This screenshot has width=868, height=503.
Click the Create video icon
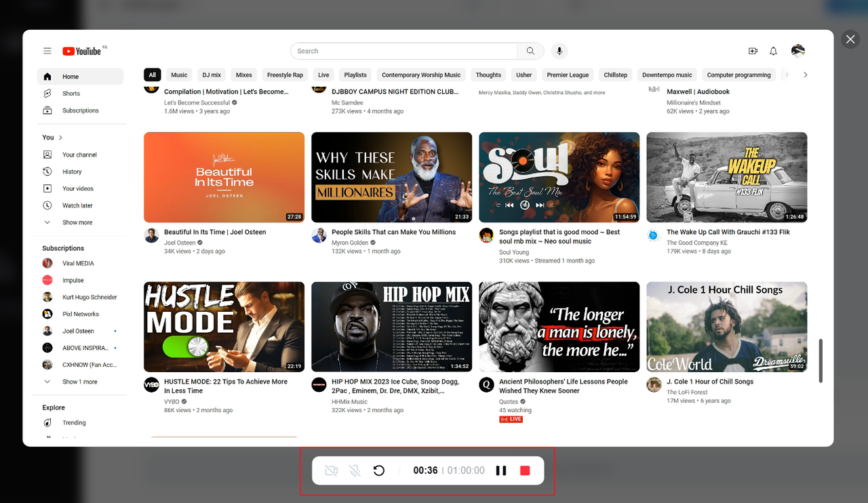pos(753,50)
